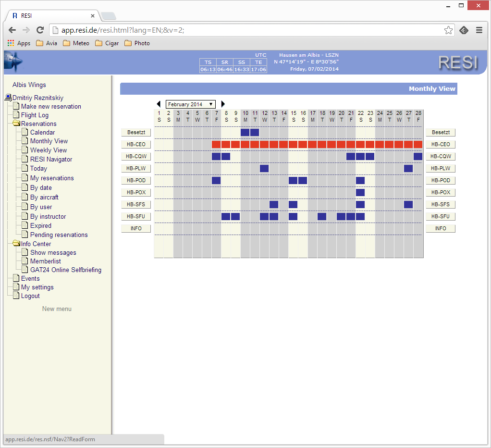The image size is (491, 448).
Task: Click the browser reload icon
Action: [40, 30]
